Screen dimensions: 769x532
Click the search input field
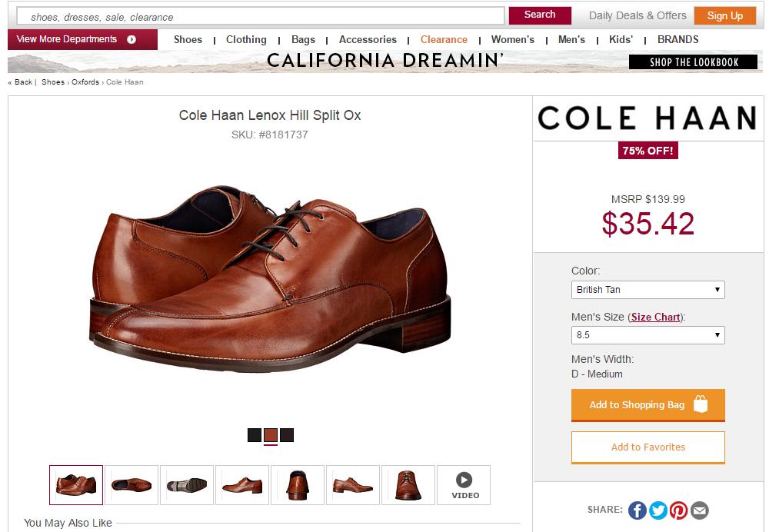[x=261, y=16]
